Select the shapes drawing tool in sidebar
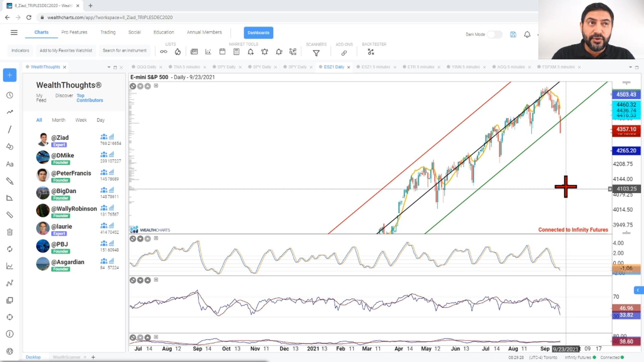The image size is (644, 362). point(10,146)
